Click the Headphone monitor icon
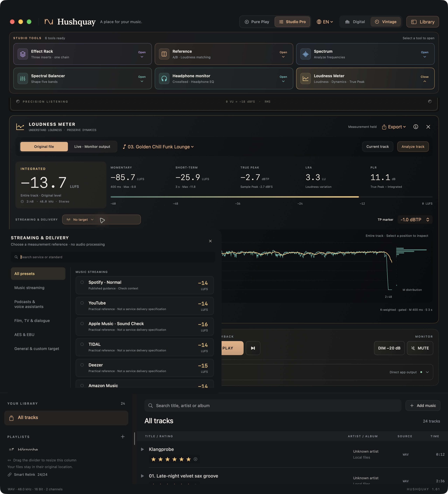Screen dimensions: 448x494 tap(164, 79)
